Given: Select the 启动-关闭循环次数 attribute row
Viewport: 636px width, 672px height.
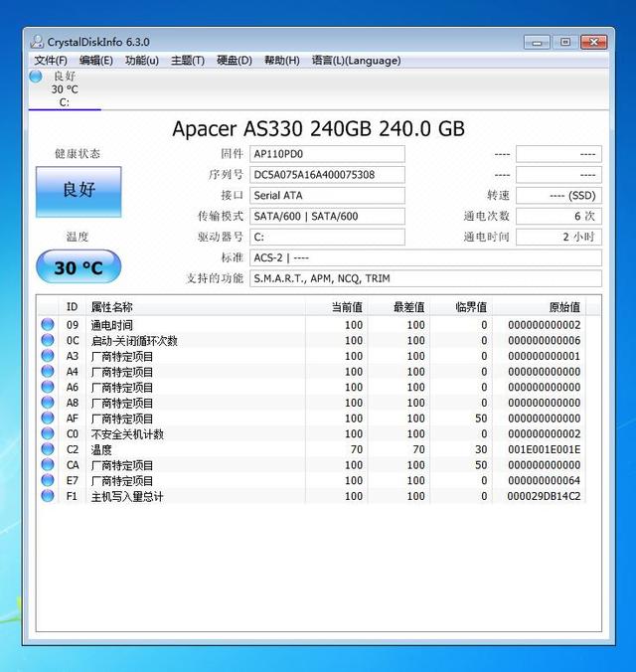Looking at the screenshot, I should [312, 340].
